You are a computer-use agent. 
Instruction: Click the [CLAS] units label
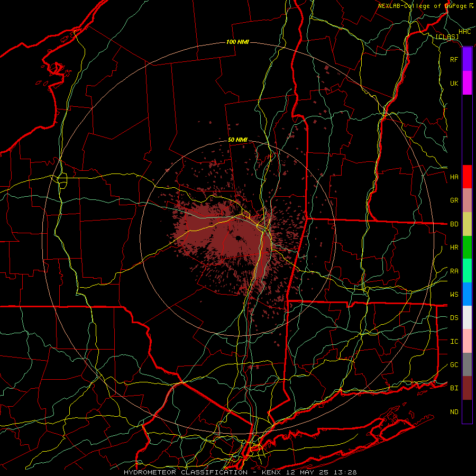447,37
